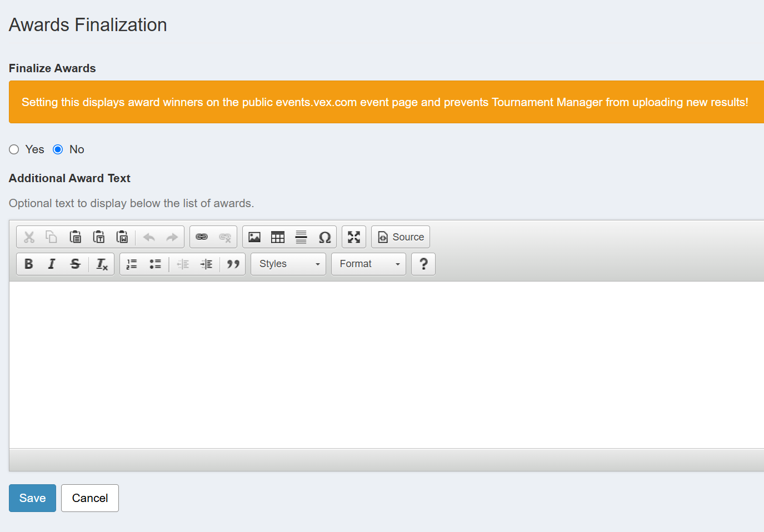764x532 pixels.
Task: Open the Format dropdown
Action: pos(368,264)
